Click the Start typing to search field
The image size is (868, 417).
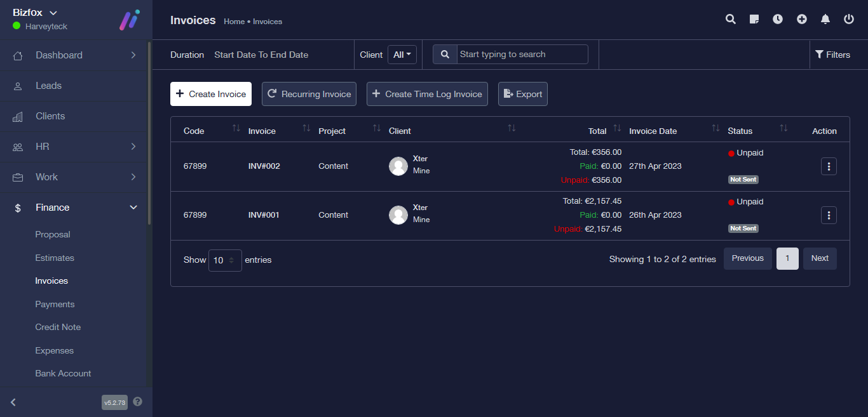pyautogui.click(x=522, y=55)
